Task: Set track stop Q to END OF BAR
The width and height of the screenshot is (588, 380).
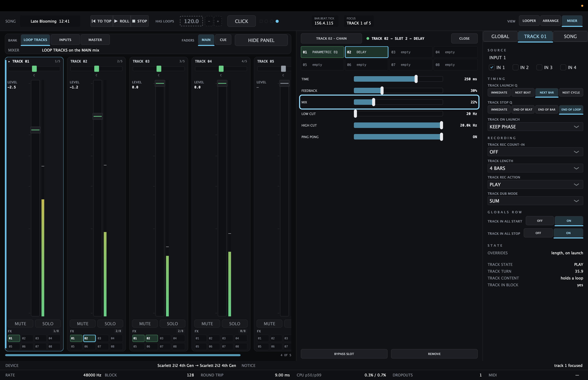Action: pos(546,110)
